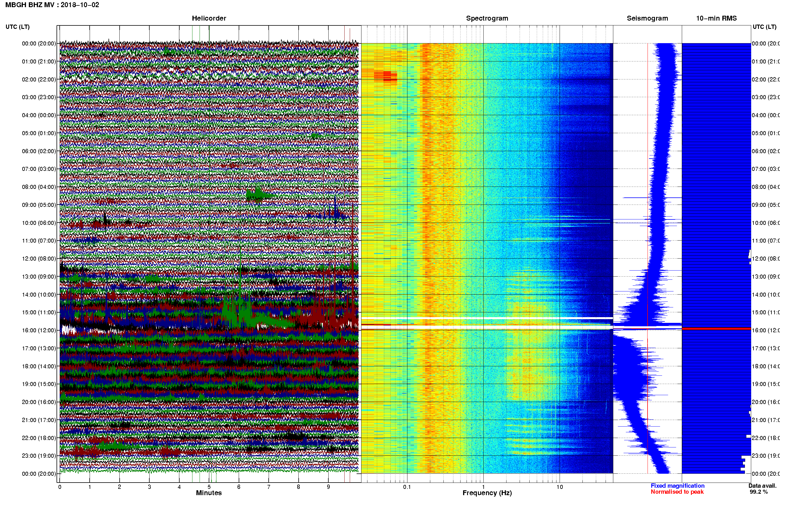Click the left axis label "16:00 (12:00)"

pos(39,330)
